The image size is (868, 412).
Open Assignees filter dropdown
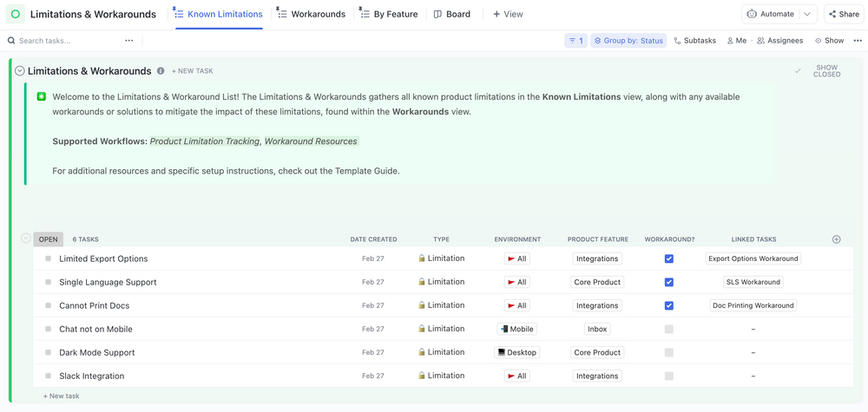(x=780, y=41)
